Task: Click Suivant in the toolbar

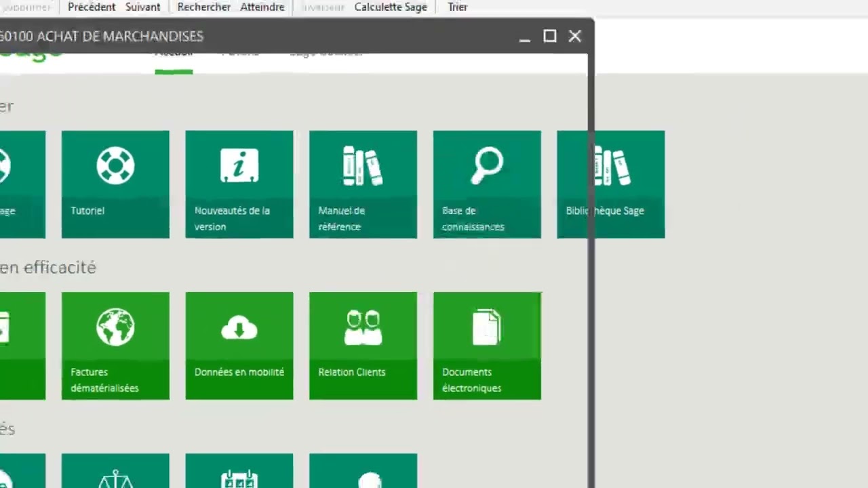Action: click(143, 7)
